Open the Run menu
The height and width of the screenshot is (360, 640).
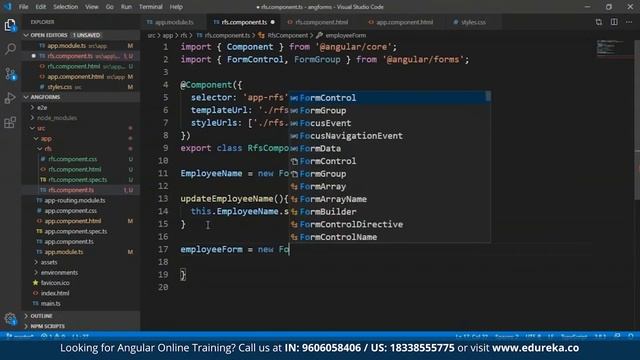click(126, 7)
